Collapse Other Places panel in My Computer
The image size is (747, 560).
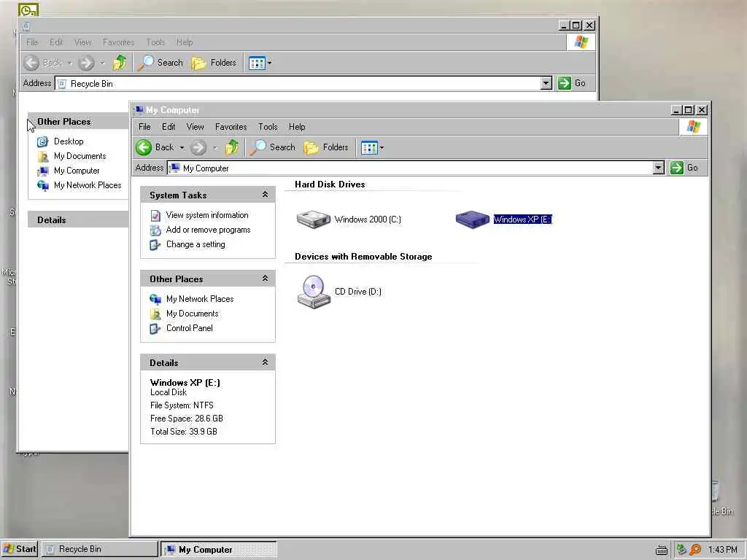click(x=265, y=278)
